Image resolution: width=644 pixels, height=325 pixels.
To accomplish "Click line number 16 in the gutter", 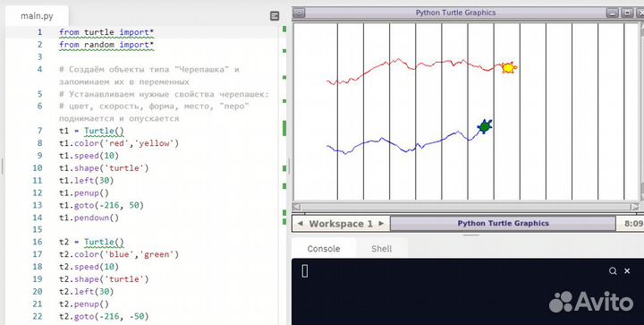I will [x=38, y=242].
